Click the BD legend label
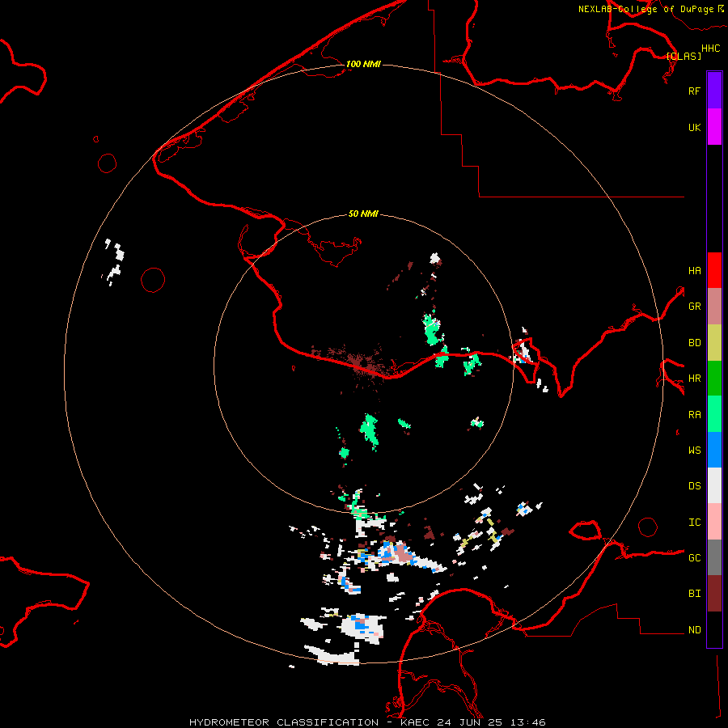 point(694,343)
